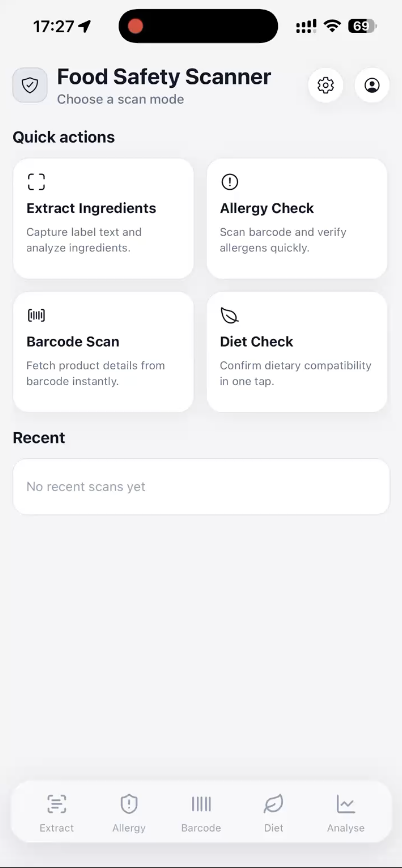This screenshot has width=402, height=868.
Task: Tap the Wi-Fi status icon
Action: (332, 26)
